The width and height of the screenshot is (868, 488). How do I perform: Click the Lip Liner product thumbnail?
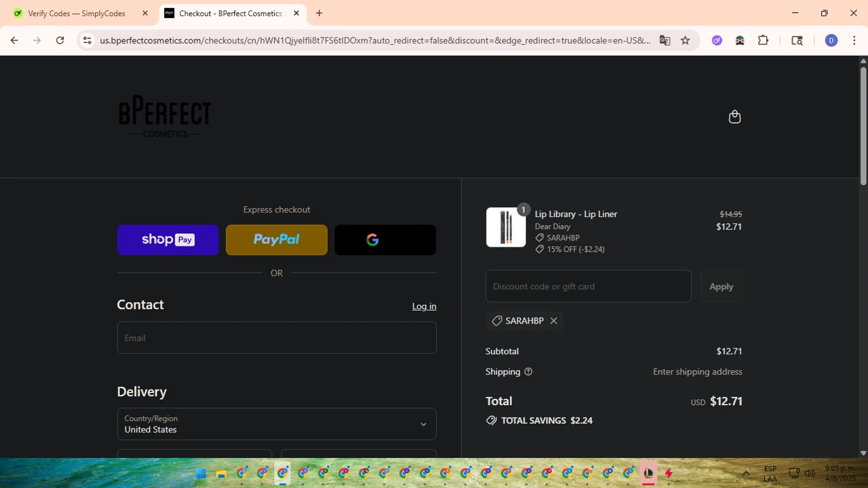(x=506, y=227)
